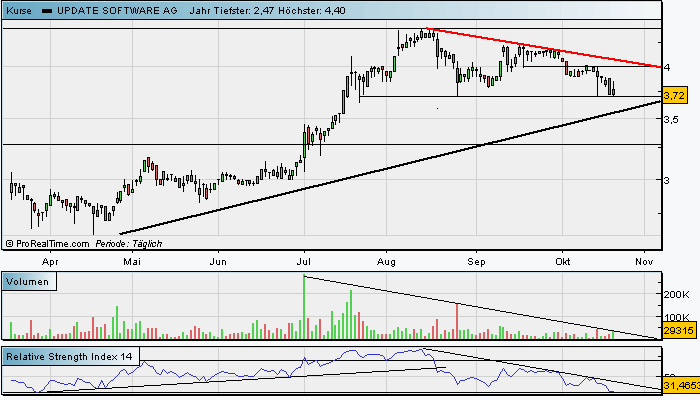Click the thick black ascending support trendline
This screenshot has height=400, width=700.
[391, 167]
